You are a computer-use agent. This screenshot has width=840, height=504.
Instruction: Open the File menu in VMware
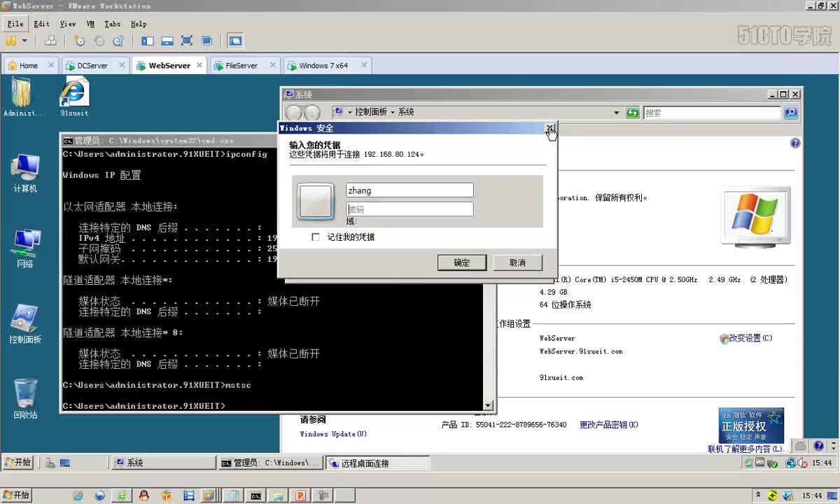click(15, 24)
